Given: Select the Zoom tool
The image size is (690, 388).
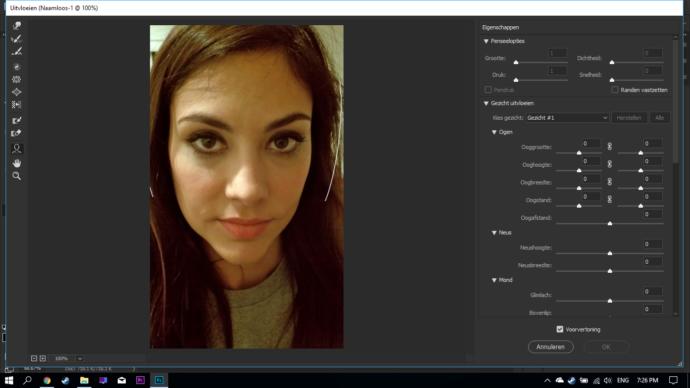Looking at the screenshot, I should [x=17, y=176].
